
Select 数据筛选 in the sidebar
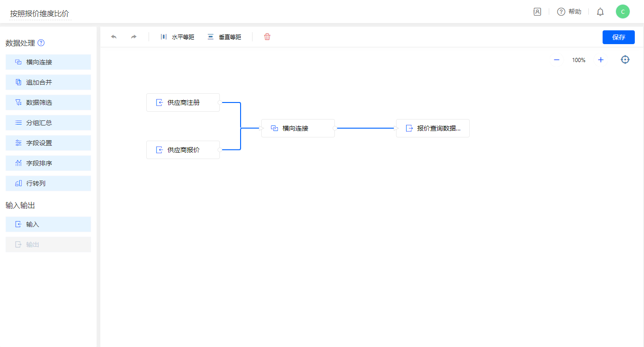48,102
